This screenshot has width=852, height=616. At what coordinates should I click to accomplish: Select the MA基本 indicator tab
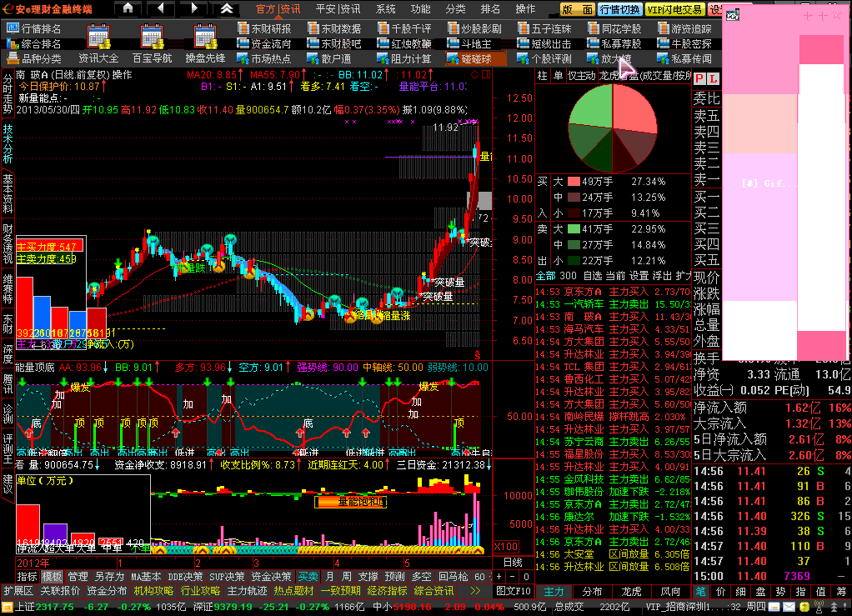(x=146, y=576)
